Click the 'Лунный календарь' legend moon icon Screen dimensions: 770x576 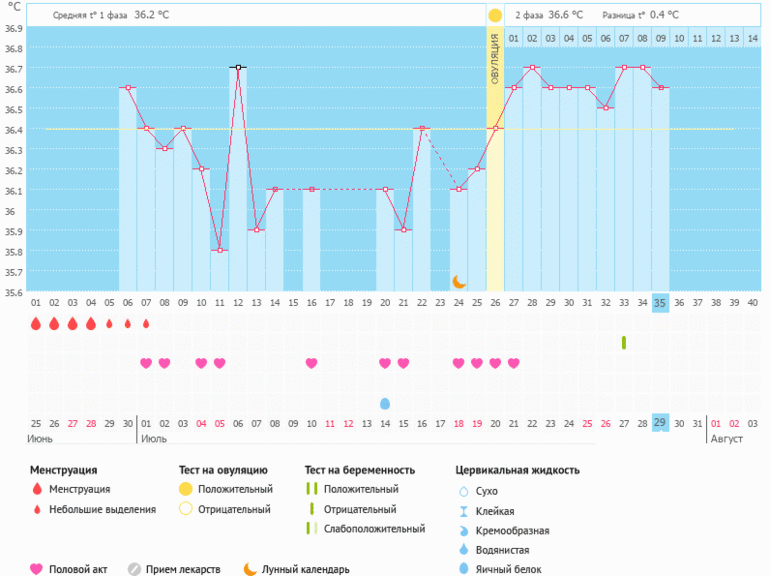pos(250,569)
